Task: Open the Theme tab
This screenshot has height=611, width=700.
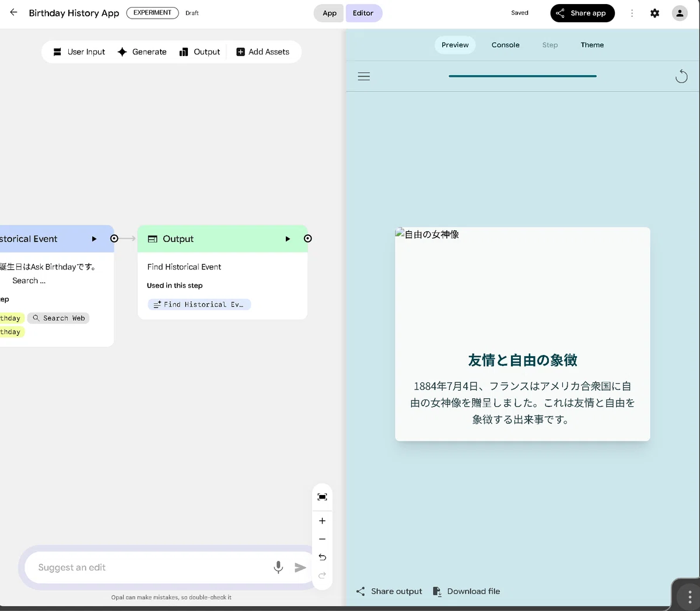Action: [x=592, y=45]
